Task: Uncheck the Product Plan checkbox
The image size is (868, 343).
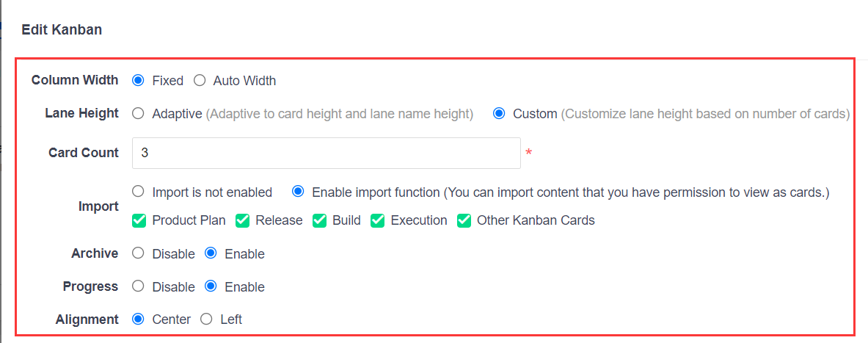Action: [x=139, y=220]
